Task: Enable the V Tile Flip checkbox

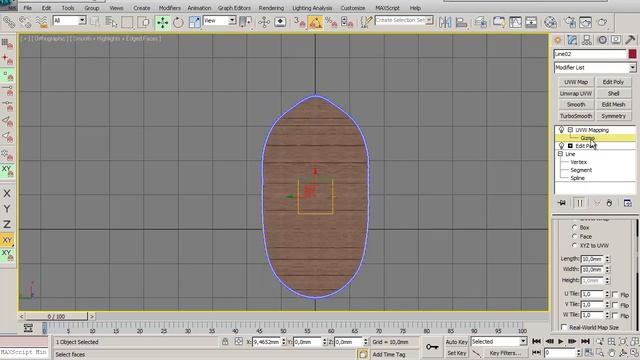Action: coord(615,305)
